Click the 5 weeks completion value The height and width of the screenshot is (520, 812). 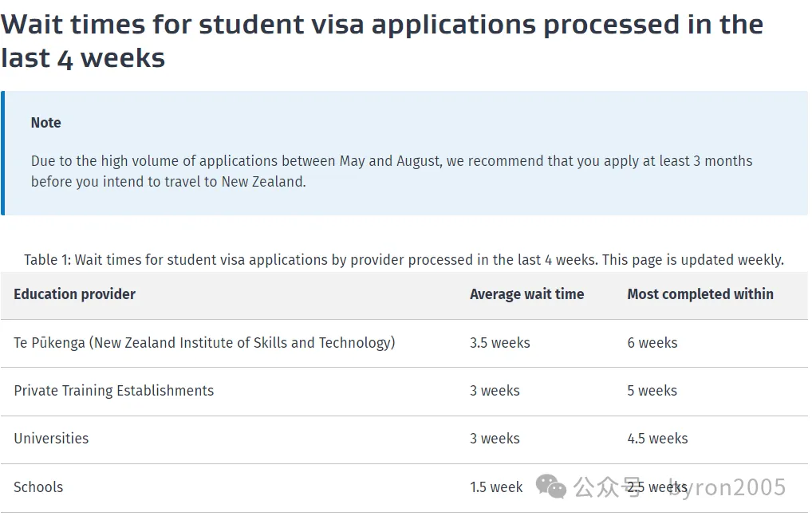pos(652,391)
